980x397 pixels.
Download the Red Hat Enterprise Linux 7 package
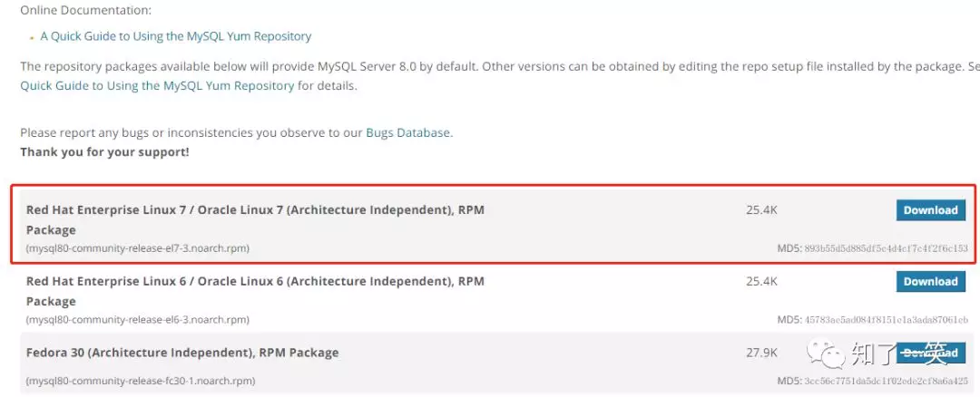click(930, 210)
